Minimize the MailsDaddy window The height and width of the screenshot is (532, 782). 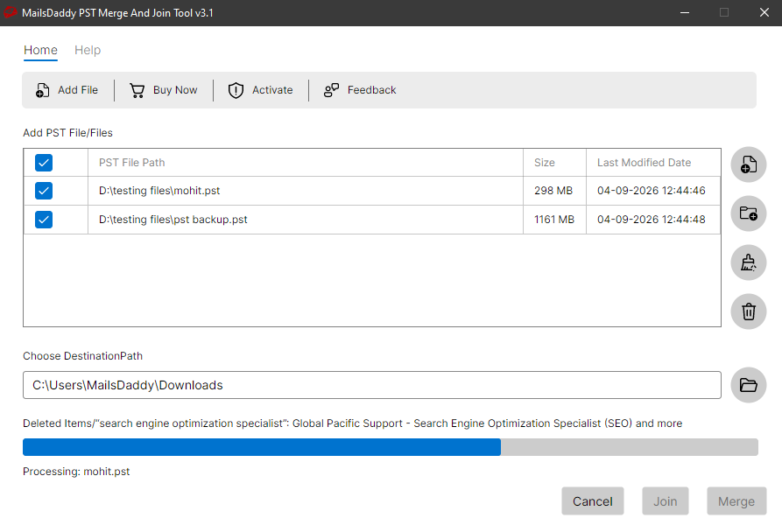(685, 12)
